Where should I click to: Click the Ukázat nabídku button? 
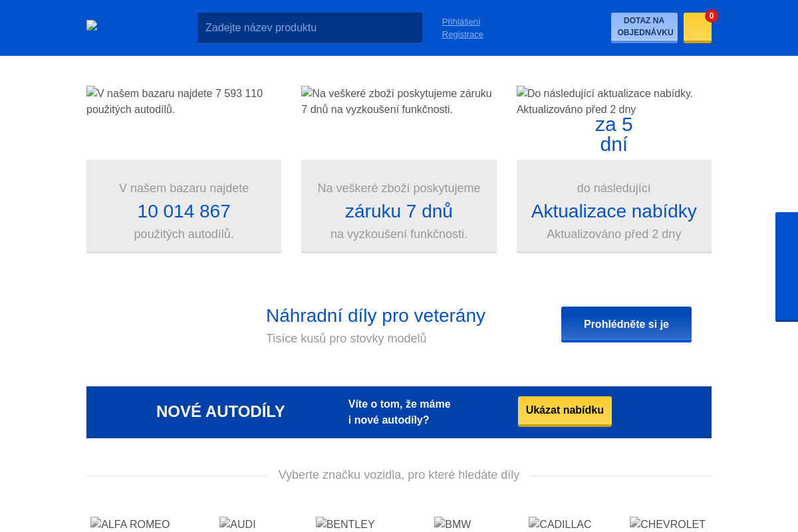tap(565, 410)
